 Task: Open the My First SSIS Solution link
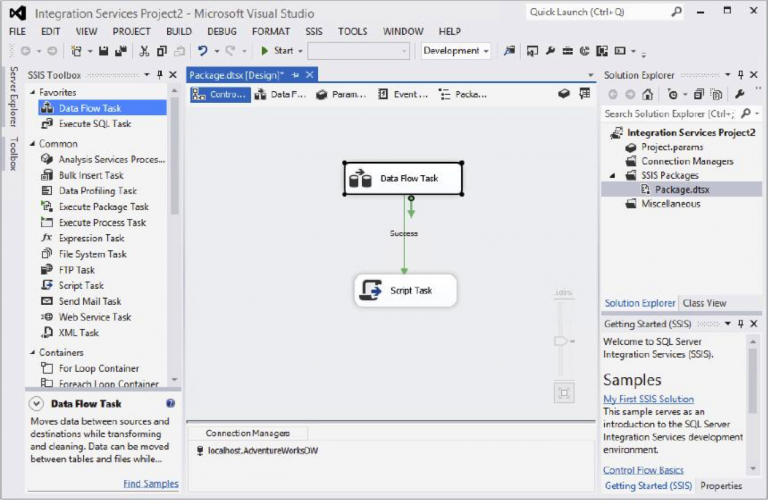pos(648,399)
